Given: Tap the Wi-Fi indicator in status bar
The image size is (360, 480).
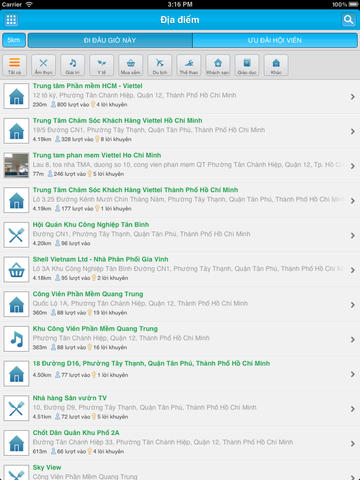Looking at the screenshot, I should [29, 4].
